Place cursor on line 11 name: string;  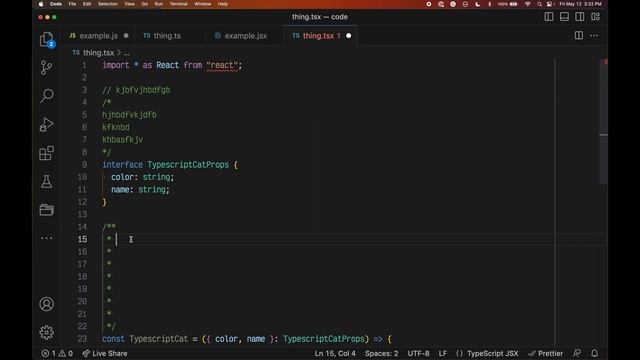coord(140,190)
